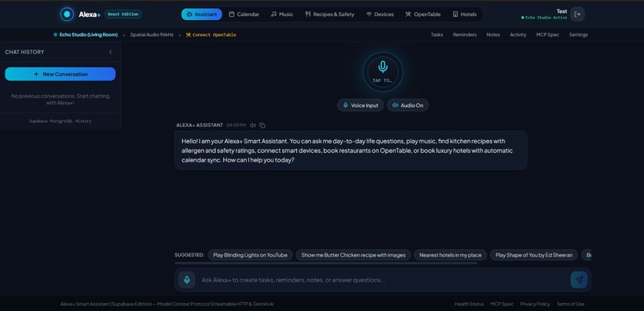Open Tasks from the sub-navigation
644x311 pixels.
click(437, 35)
